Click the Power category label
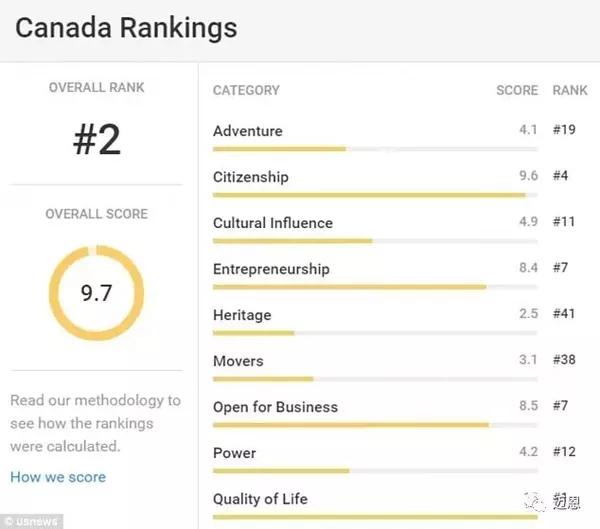Viewport: 600px width, 529px height. [x=235, y=453]
